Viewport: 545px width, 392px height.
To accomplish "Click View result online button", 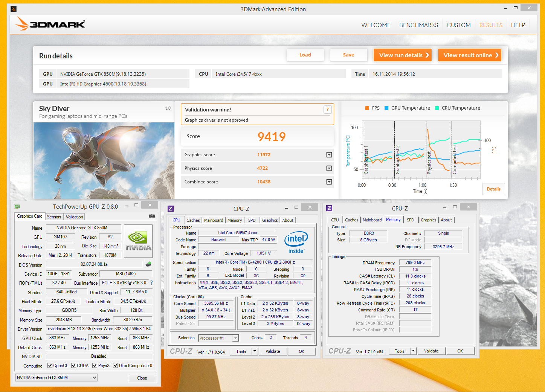I will pos(470,55).
